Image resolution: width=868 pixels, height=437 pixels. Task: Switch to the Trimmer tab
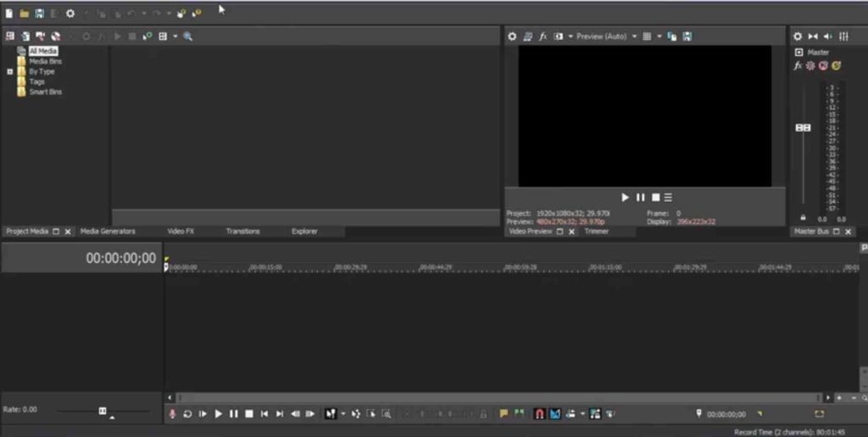click(596, 232)
